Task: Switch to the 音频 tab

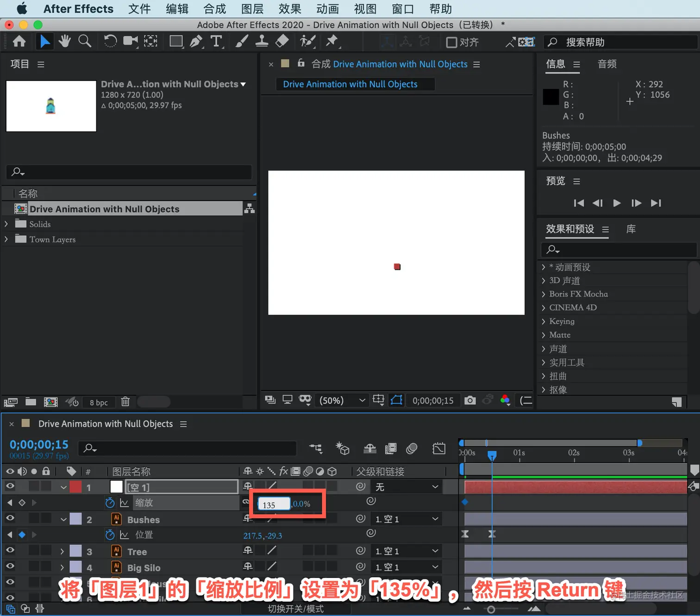Action: tap(607, 64)
